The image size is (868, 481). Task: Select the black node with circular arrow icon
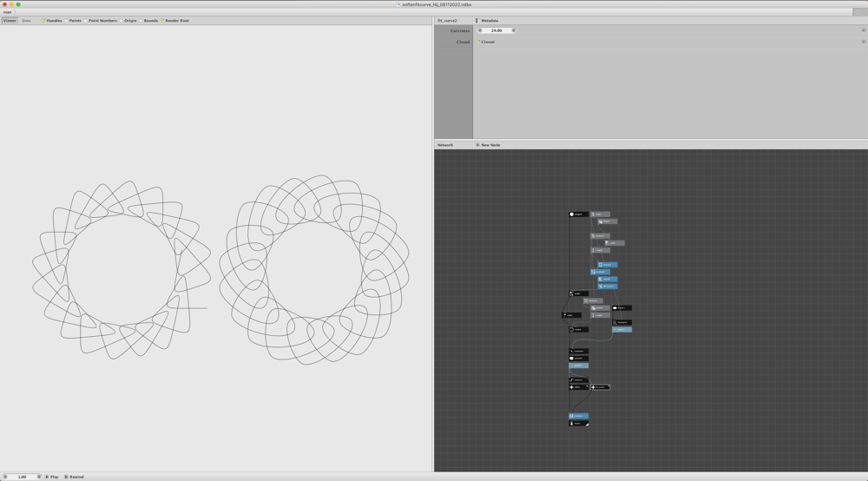pyautogui.click(x=578, y=329)
